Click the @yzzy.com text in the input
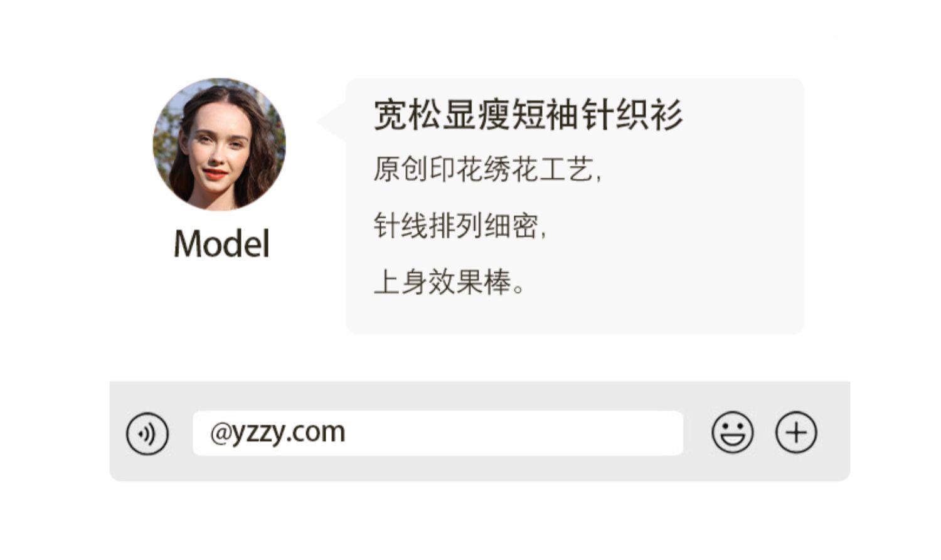 (x=277, y=433)
